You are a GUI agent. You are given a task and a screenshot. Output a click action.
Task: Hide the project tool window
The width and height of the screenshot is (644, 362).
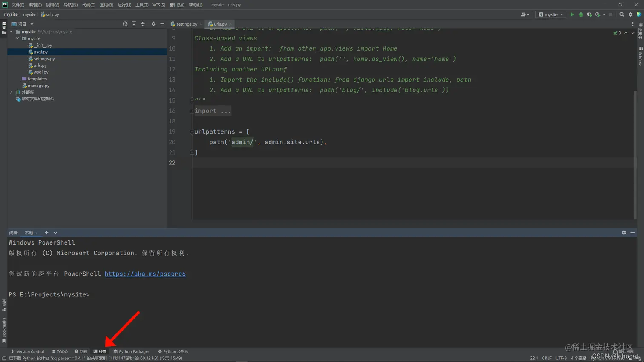coord(162,24)
